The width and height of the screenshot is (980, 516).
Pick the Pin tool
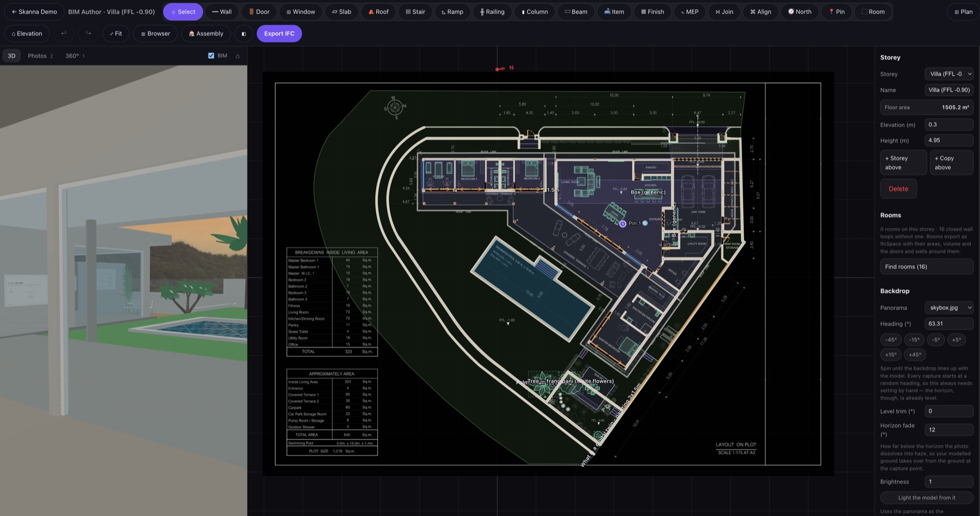[x=837, y=11]
